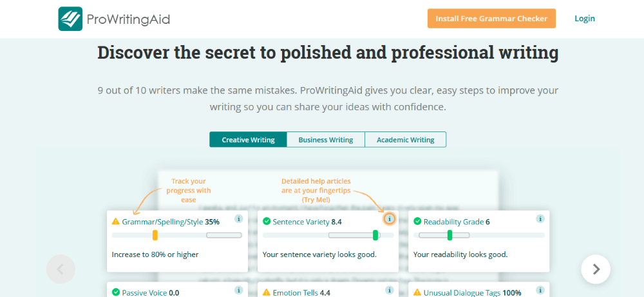Click the 4.4 emotion tells value

pyautogui.click(x=325, y=293)
